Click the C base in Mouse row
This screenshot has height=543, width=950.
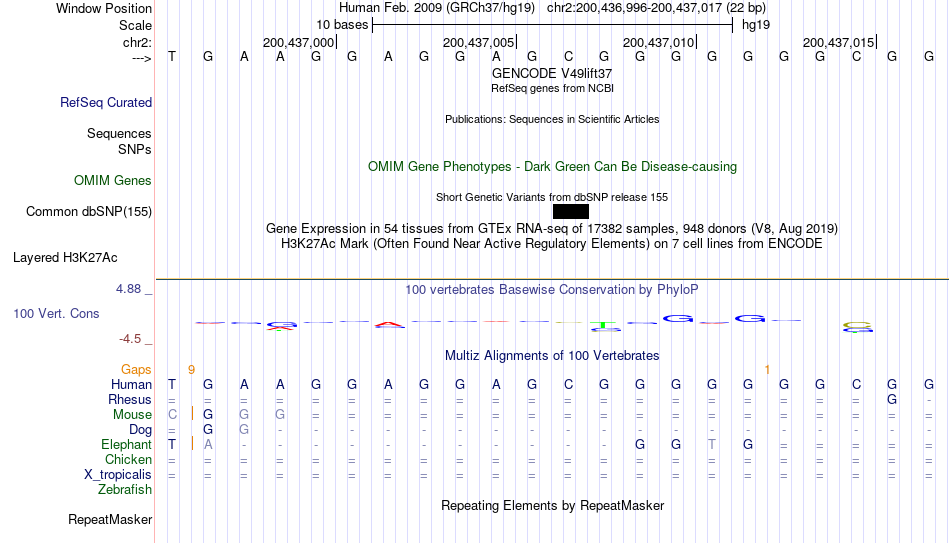(x=173, y=415)
